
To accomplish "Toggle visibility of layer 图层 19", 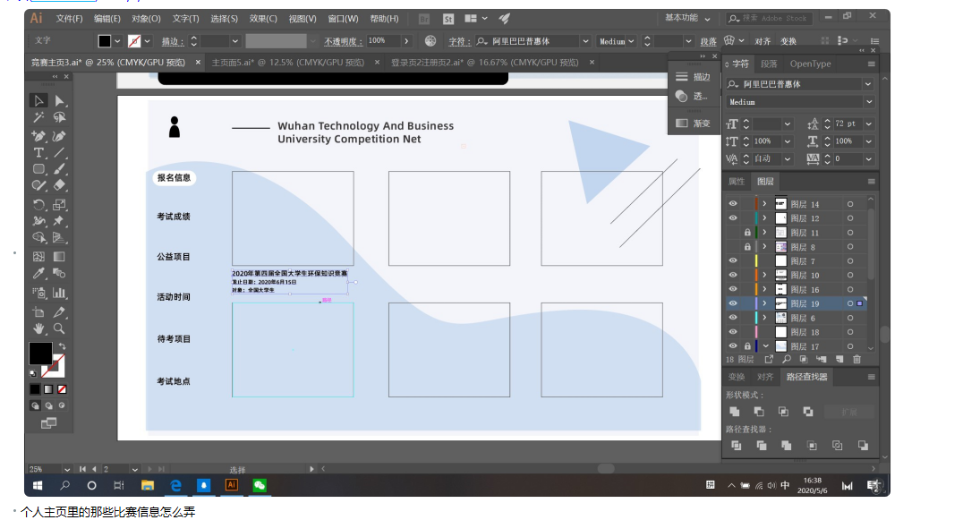I will pyautogui.click(x=733, y=303).
